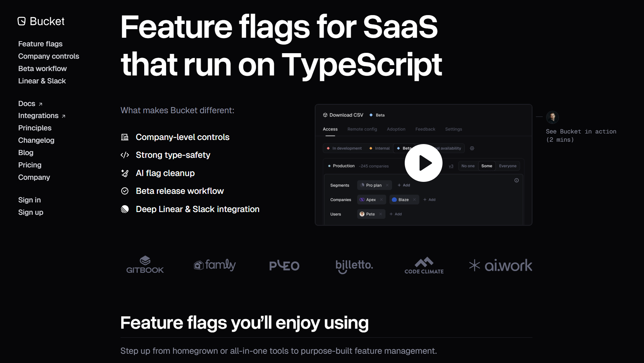Open the Feature flags sidebar link
644x363 pixels.
click(x=40, y=44)
